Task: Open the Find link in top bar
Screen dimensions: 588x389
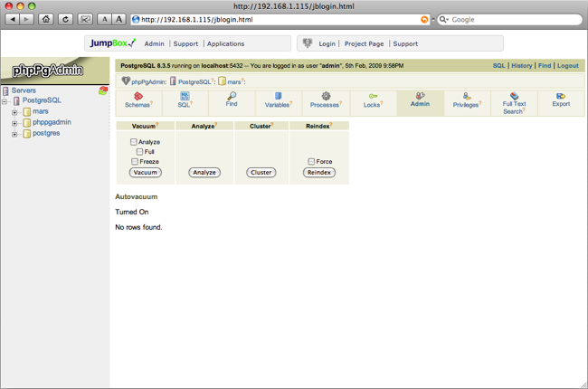Action: tap(545, 66)
